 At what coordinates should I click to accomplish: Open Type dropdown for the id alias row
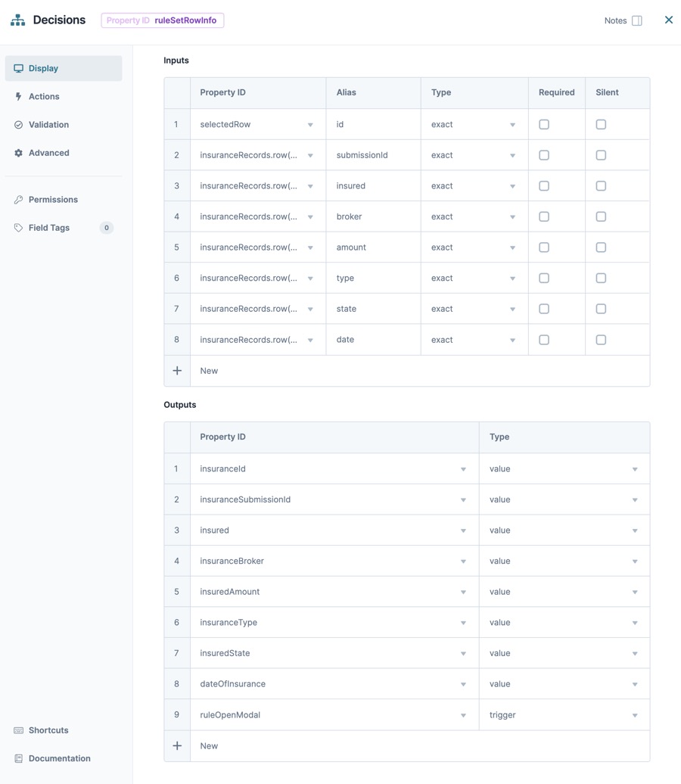(x=474, y=125)
